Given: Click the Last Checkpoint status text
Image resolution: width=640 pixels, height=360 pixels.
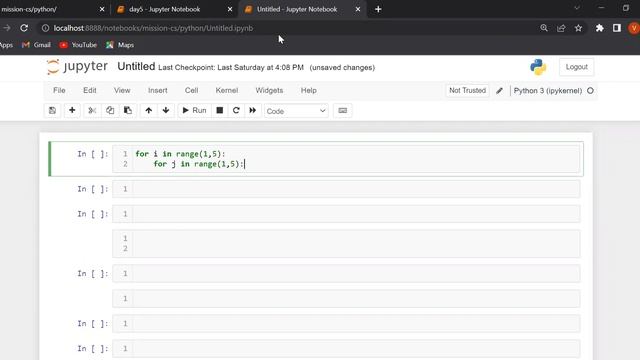Looking at the screenshot, I should (231, 67).
